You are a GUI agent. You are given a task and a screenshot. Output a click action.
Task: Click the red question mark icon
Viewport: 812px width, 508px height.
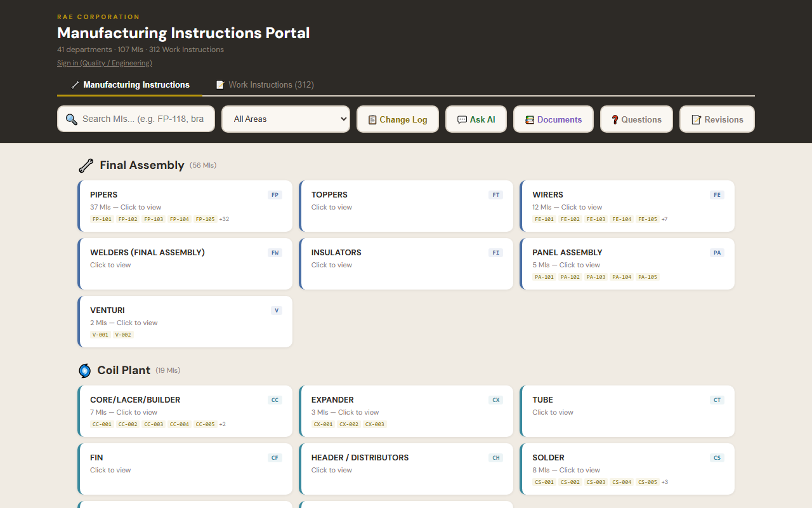pyautogui.click(x=615, y=119)
